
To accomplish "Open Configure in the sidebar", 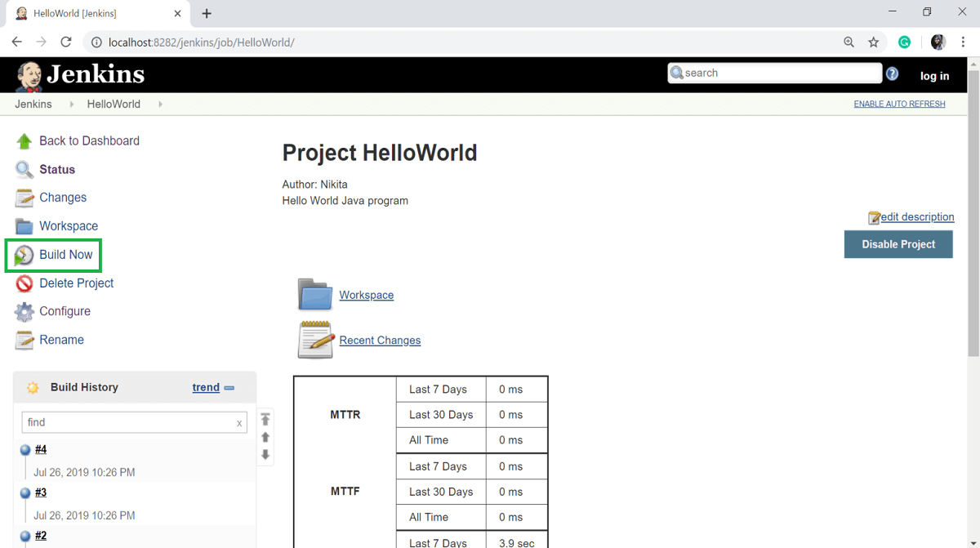I will [x=65, y=311].
